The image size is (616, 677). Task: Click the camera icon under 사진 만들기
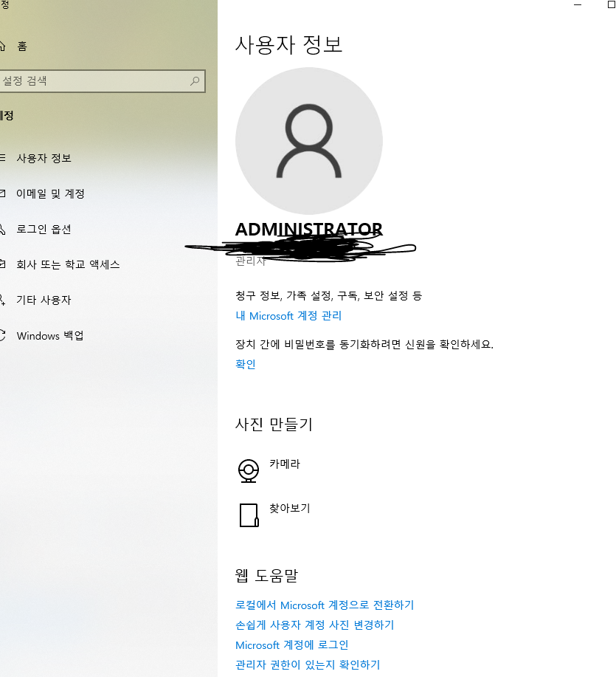click(x=249, y=470)
